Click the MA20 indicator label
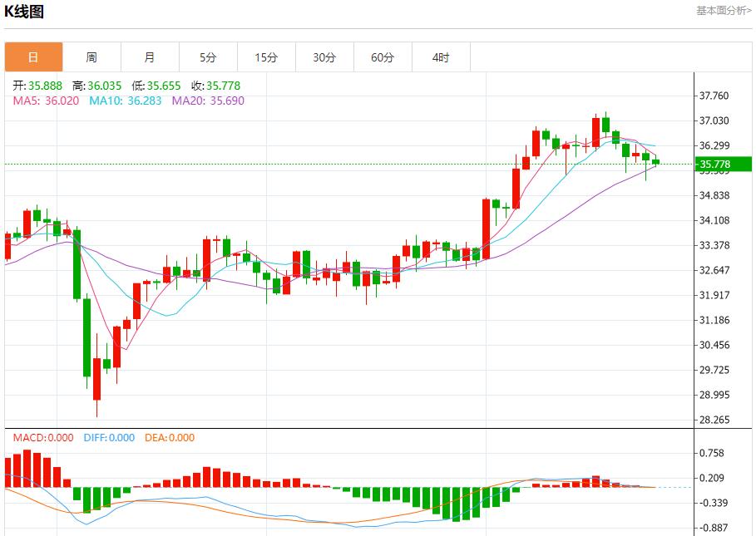This screenshot has width=756, height=536. click(208, 101)
